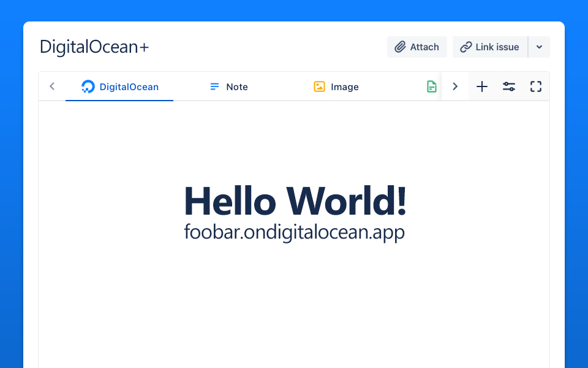588x368 pixels.
Task: Add a new tab with the plus icon
Action: [482, 86]
